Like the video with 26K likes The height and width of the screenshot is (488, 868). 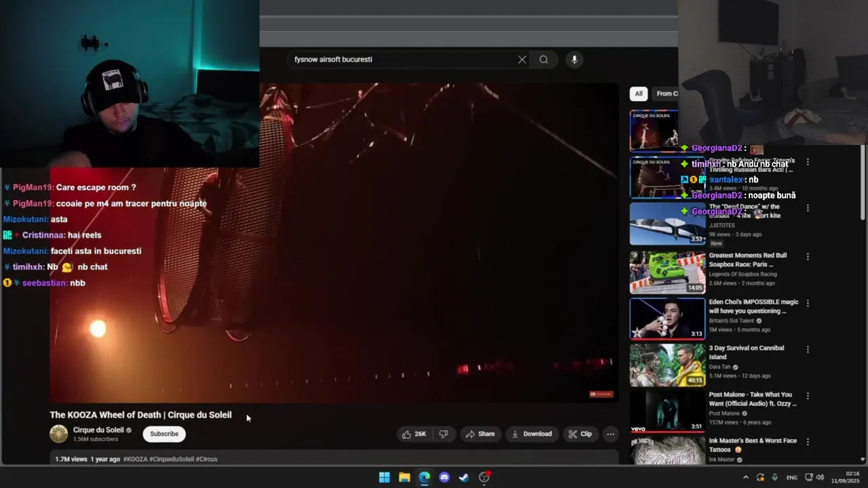coord(414,434)
